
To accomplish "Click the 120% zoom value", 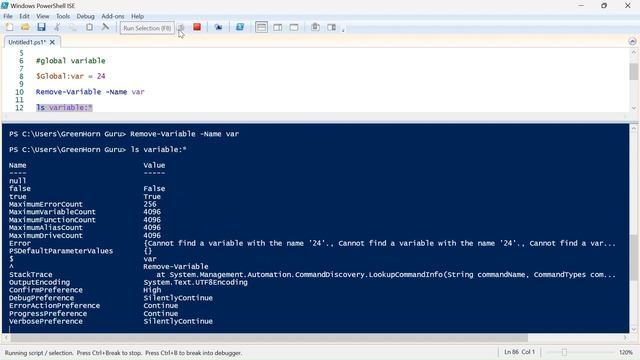I will tap(626, 352).
